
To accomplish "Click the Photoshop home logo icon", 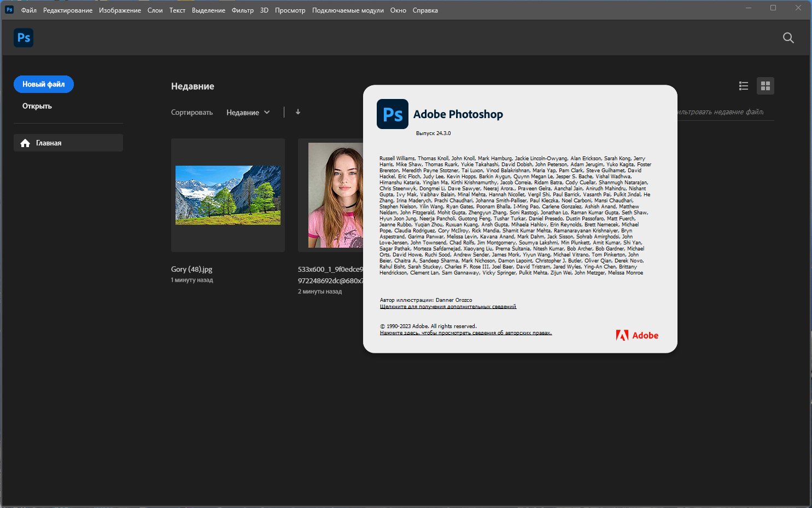I will point(24,38).
